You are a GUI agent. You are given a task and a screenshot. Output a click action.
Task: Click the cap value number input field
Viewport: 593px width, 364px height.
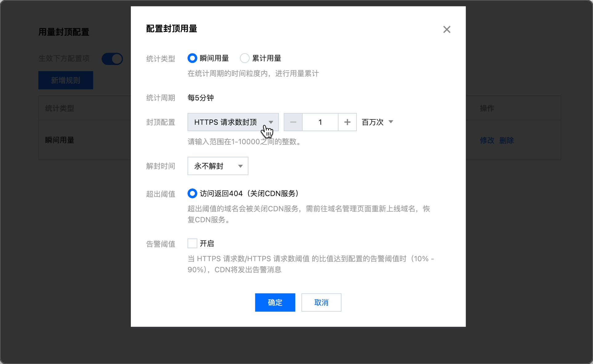tap(320, 122)
